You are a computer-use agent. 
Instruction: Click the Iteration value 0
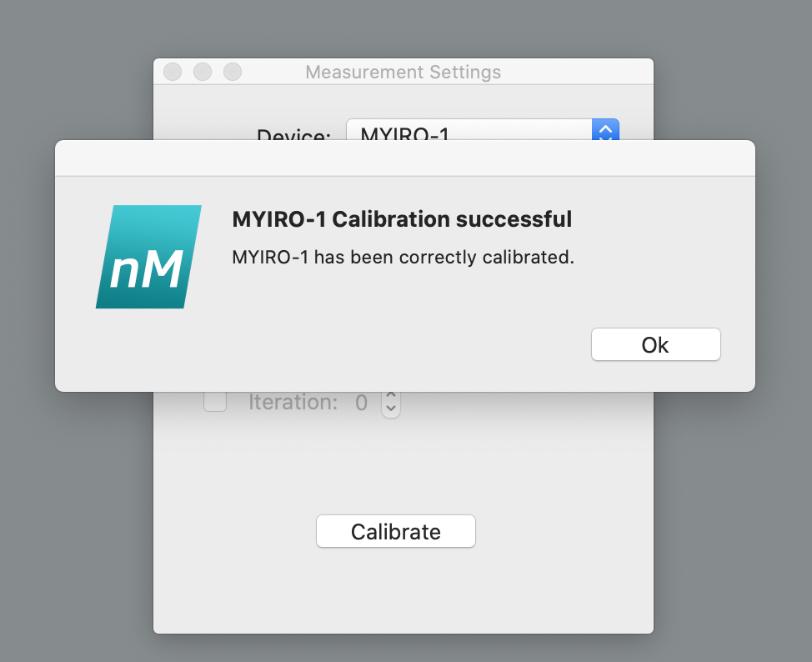click(x=362, y=403)
